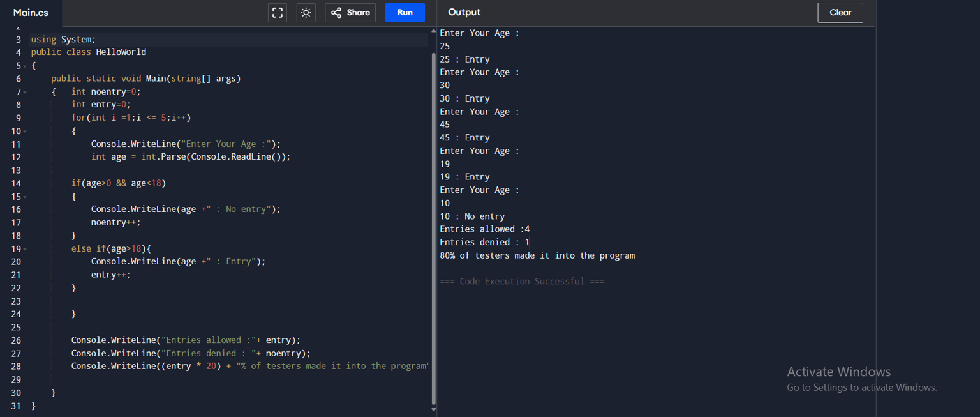Toggle fullscreen editor mode icon

point(278,13)
